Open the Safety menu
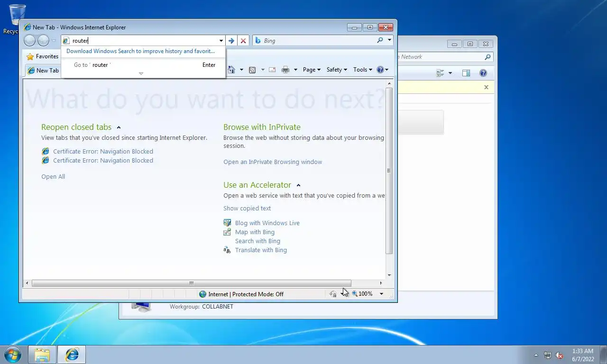Image resolution: width=607 pixels, height=364 pixels. pos(337,70)
